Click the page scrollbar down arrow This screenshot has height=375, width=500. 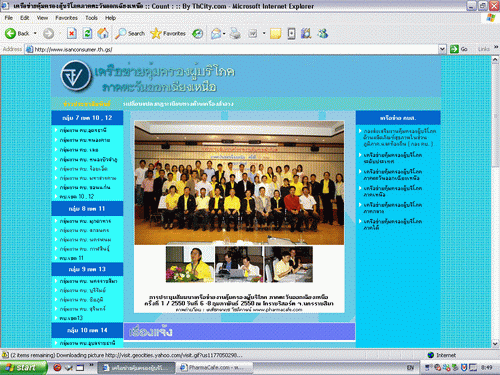[495, 343]
